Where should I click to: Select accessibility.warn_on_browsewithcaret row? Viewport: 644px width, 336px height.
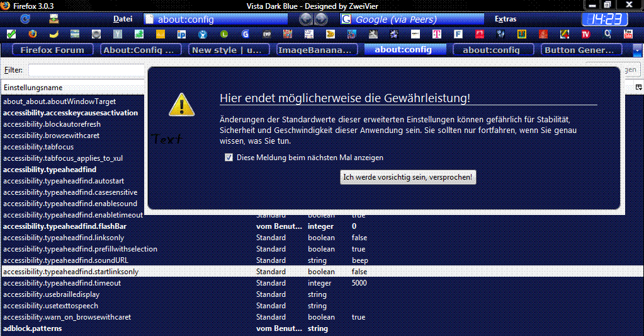pyautogui.click(x=322, y=317)
